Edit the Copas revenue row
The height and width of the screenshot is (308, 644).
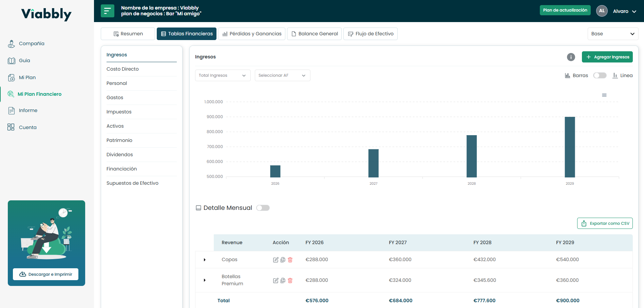276,260
